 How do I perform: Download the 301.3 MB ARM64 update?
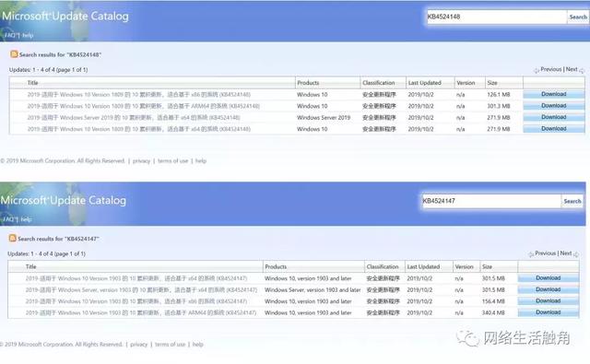554,106
